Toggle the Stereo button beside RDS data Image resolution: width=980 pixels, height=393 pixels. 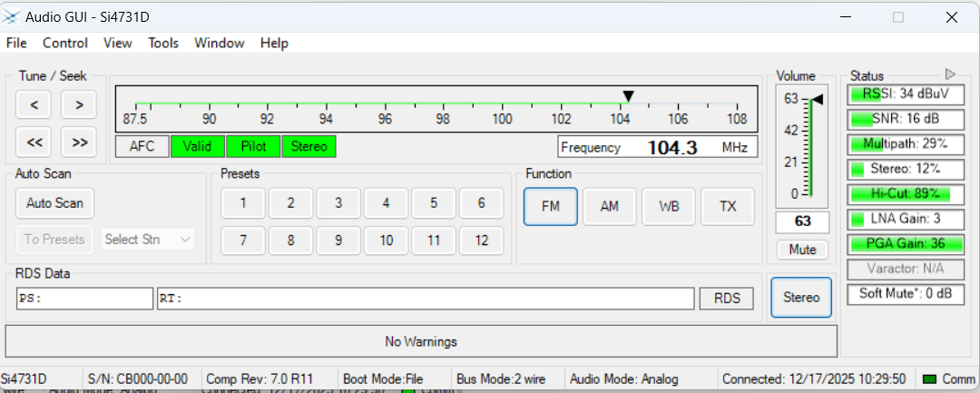800,298
